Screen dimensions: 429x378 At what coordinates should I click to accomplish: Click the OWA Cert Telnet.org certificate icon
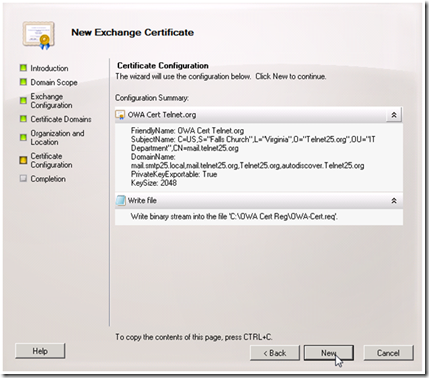[x=120, y=115]
